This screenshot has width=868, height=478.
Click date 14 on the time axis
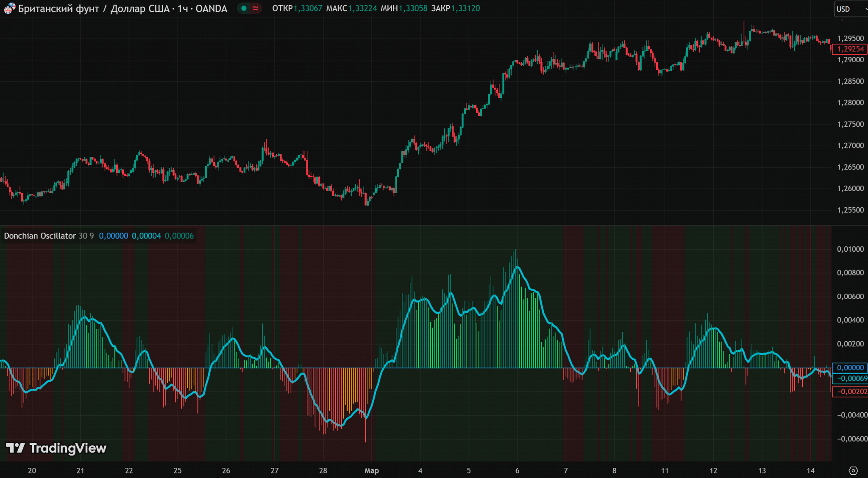click(x=810, y=470)
